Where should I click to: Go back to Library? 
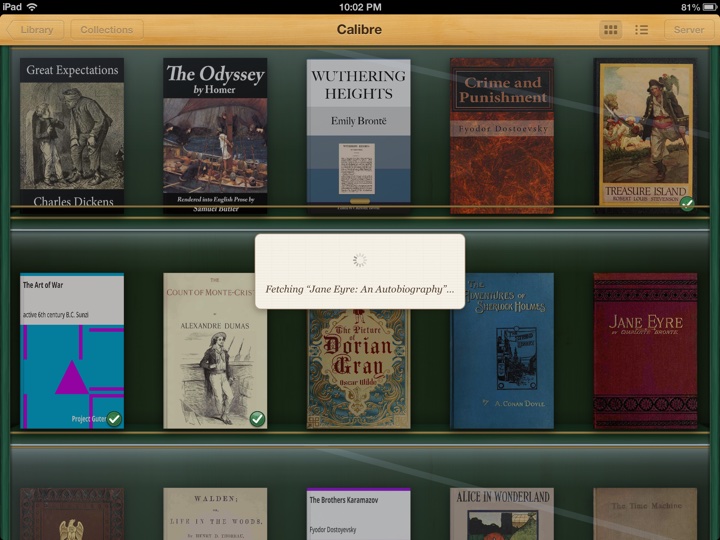[35, 30]
